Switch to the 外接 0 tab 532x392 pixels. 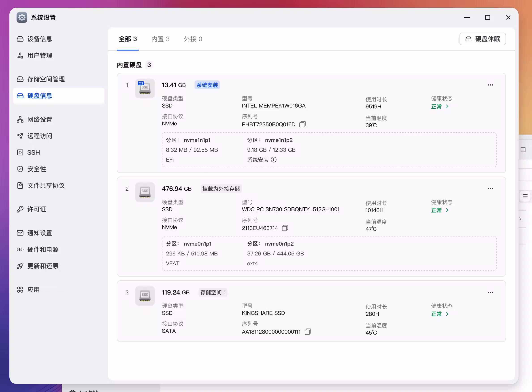[193, 39]
